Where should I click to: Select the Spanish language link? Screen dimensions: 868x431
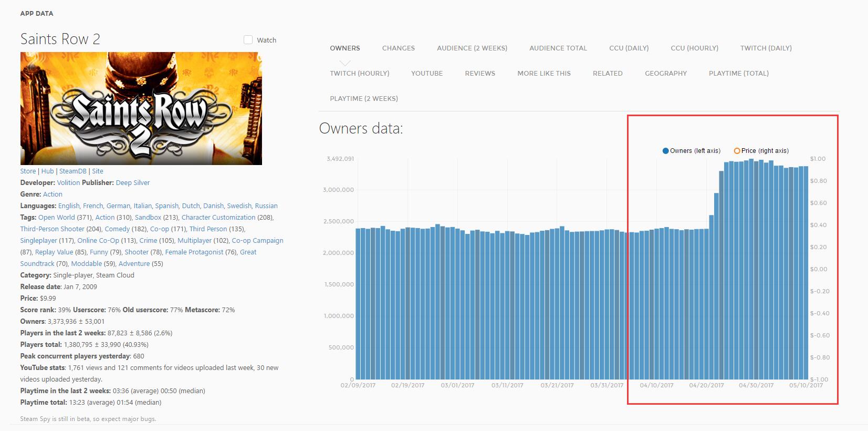pyautogui.click(x=166, y=206)
